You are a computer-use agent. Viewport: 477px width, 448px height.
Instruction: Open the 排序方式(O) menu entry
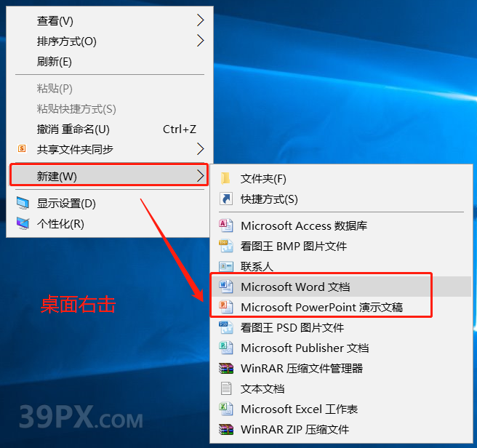(x=110, y=41)
